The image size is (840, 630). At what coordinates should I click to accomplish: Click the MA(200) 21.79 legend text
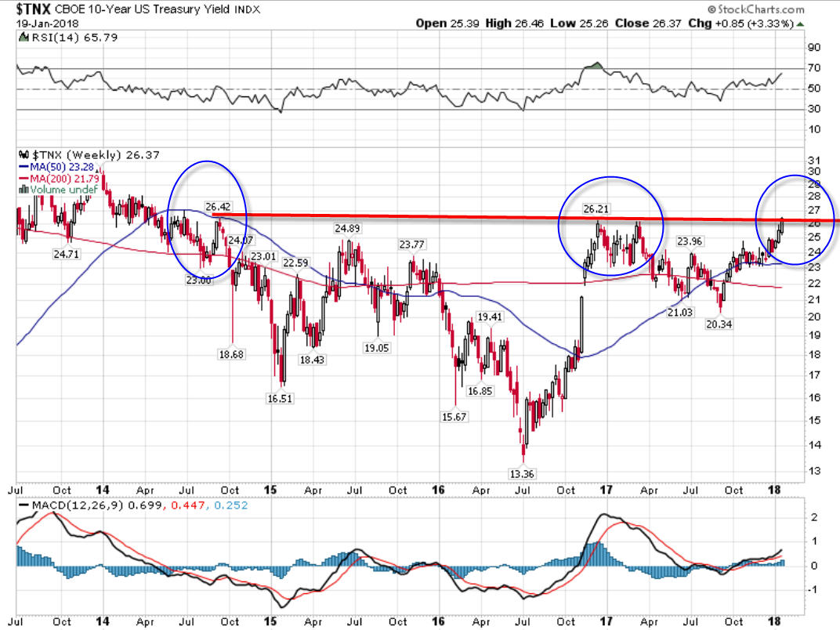(65, 179)
